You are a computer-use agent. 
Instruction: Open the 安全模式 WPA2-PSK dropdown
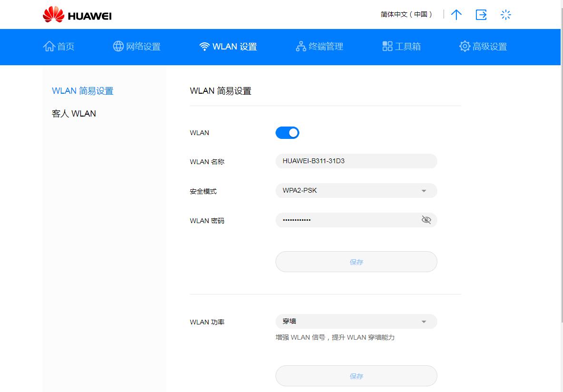356,191
